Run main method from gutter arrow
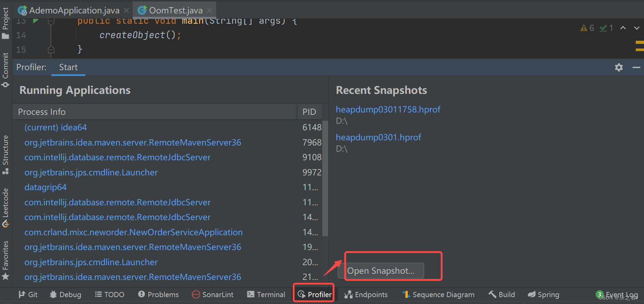Image resolution: width=644 pixels, height=304 pixels. coord(35,21)
